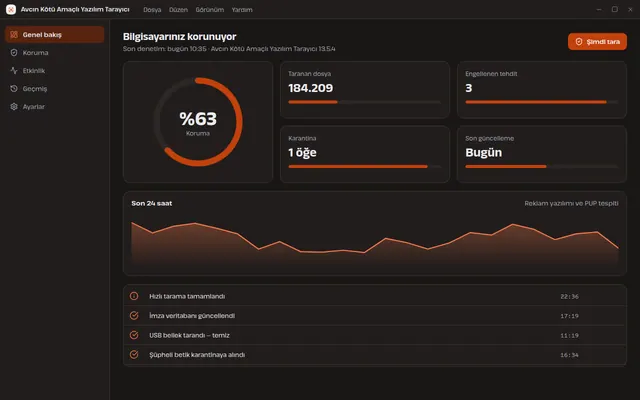Select the İmza veritabanı güncellendi log entry

[375, 316]
